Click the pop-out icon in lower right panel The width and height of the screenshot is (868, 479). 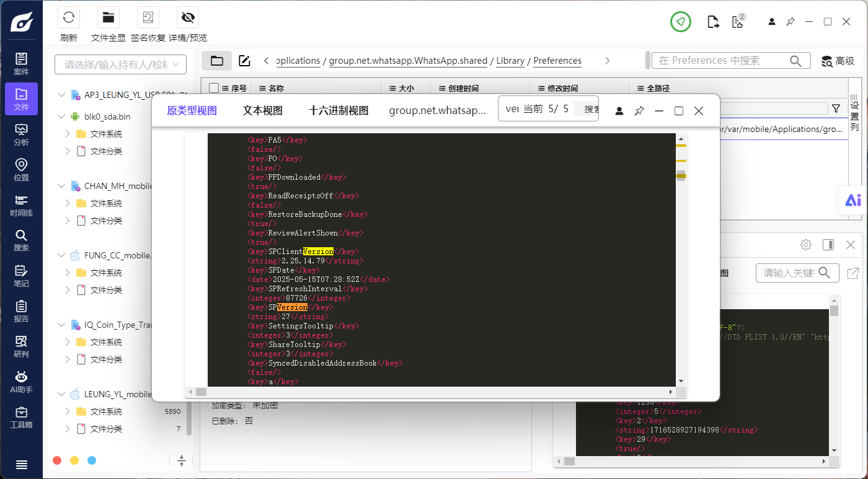(x=853, y=273)
